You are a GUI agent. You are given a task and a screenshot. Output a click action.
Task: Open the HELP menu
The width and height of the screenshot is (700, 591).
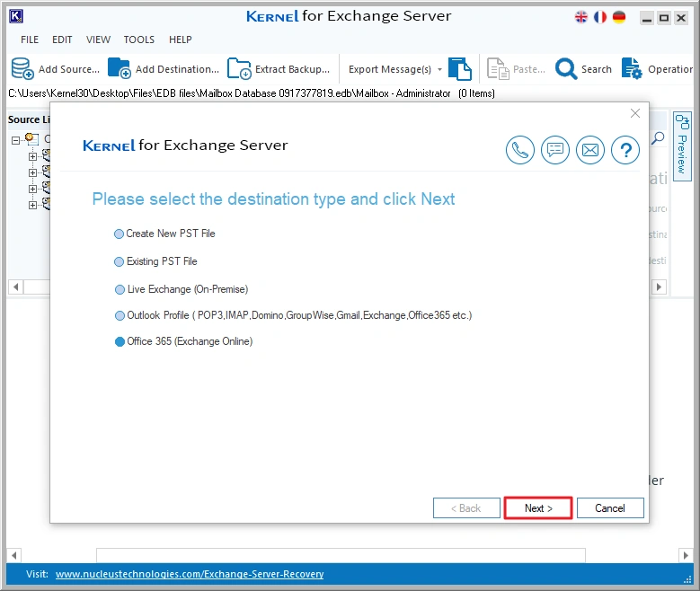pos(181,40)
